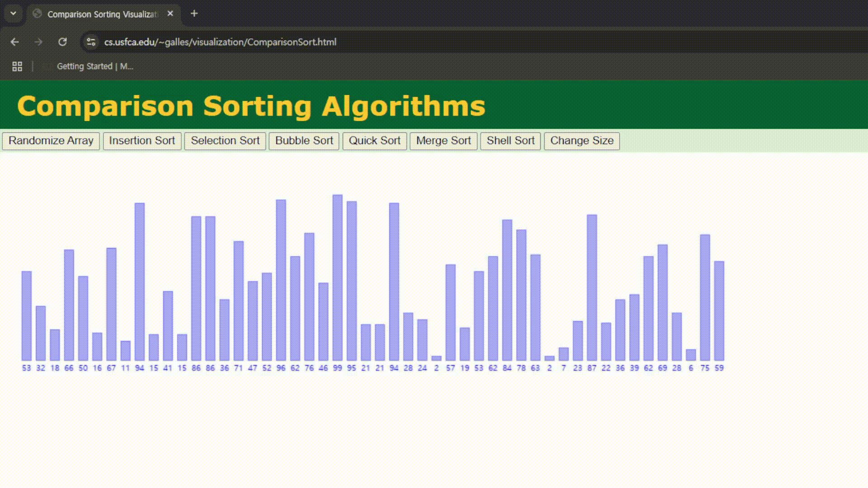This screenshot has height=488, width=868.
Task: Trigger the Shell Sort button
Action: (x=510, y=141)
